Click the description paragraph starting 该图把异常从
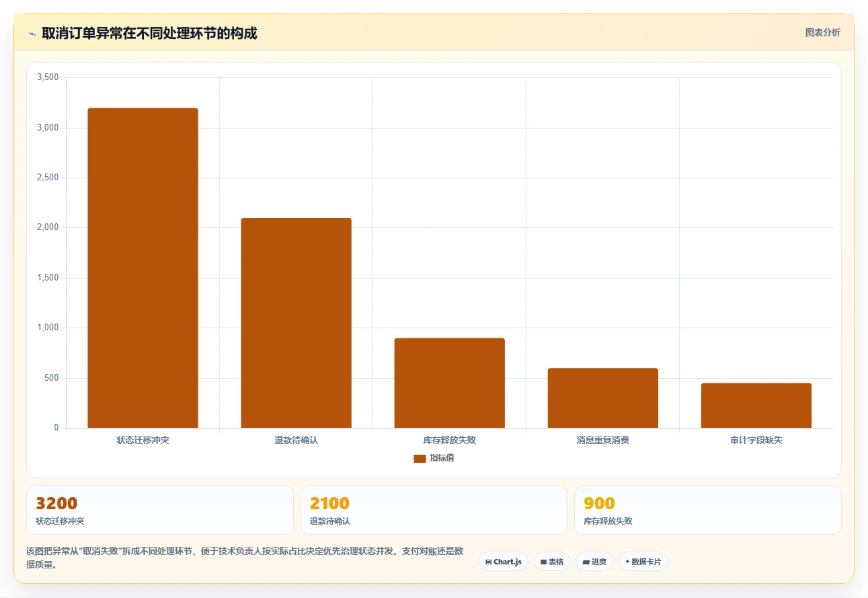Image resolution: width=868 pixels, height=598 pixels. 245,558
